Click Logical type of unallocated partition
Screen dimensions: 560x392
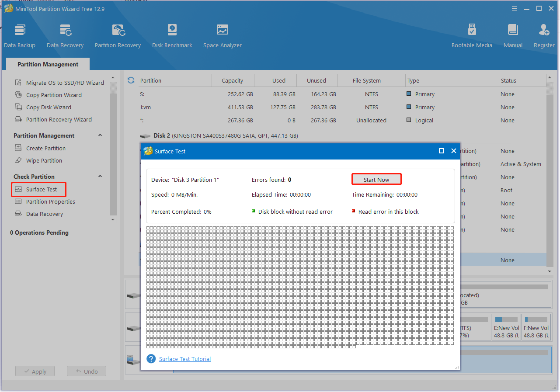420,120
